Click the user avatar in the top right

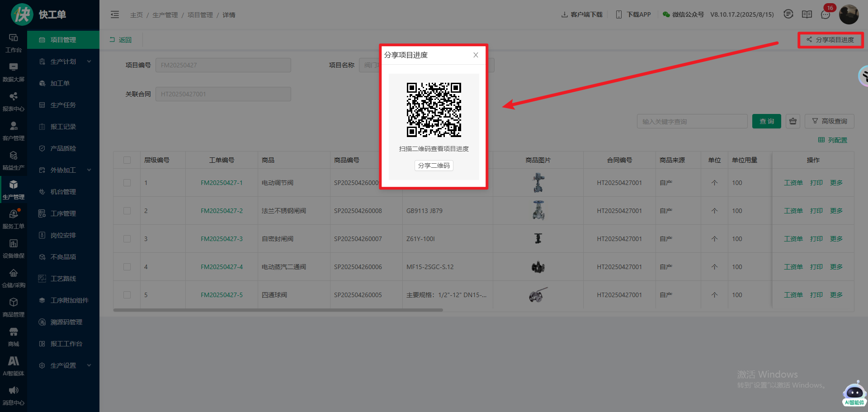(849, 14)
